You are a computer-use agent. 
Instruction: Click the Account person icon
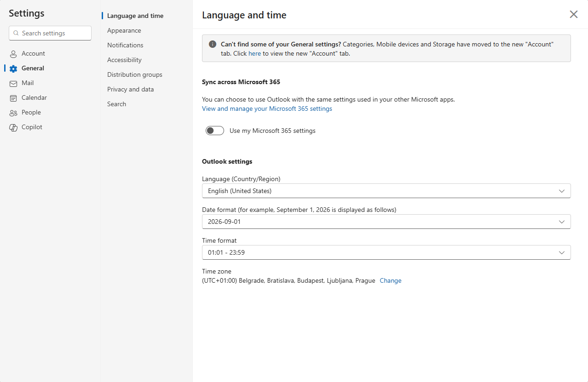(x=13, y=54)
